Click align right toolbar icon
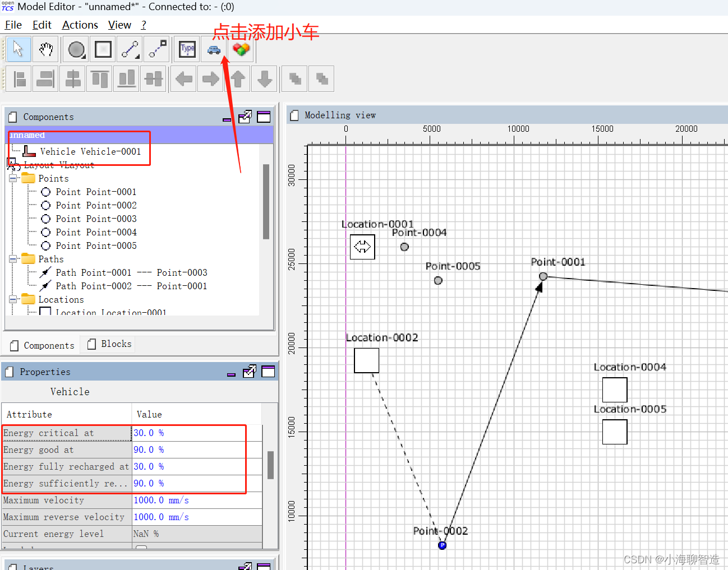Screen dimensions: 728x570 click(x=45, y=78)
